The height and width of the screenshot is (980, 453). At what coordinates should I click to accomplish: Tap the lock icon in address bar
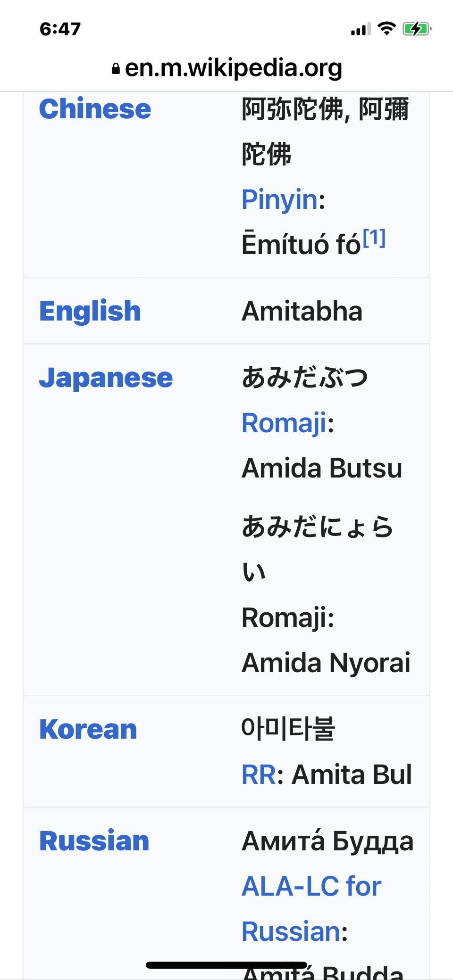pyautogui.click(x=116, y=69)
